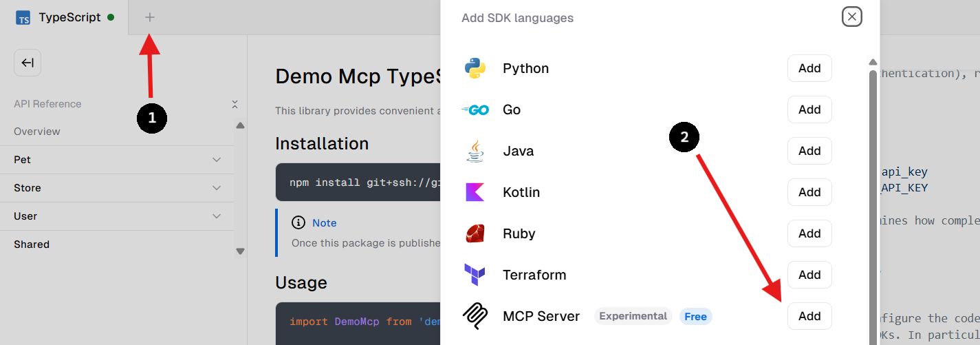Select the Pet sidebar section
Image resolution: width=980 pixels, height=345 pixels.
117,160
